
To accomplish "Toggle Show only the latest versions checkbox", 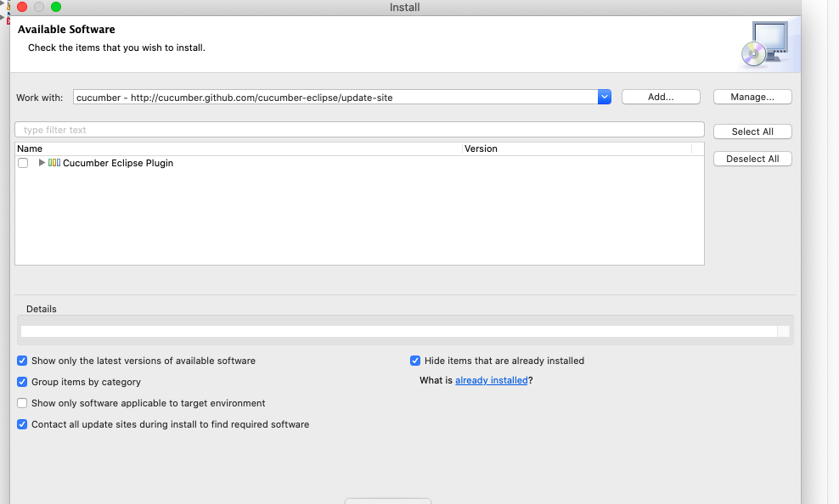I will 22,361.
